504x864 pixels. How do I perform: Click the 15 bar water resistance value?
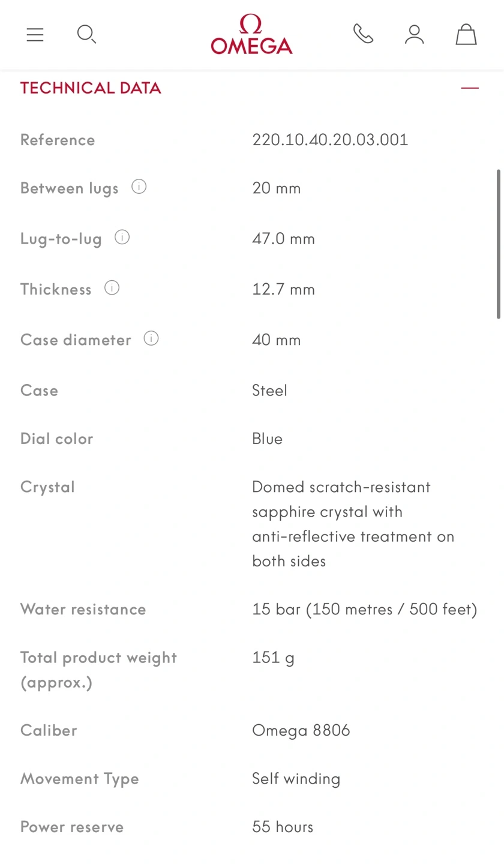click(364, 610)
